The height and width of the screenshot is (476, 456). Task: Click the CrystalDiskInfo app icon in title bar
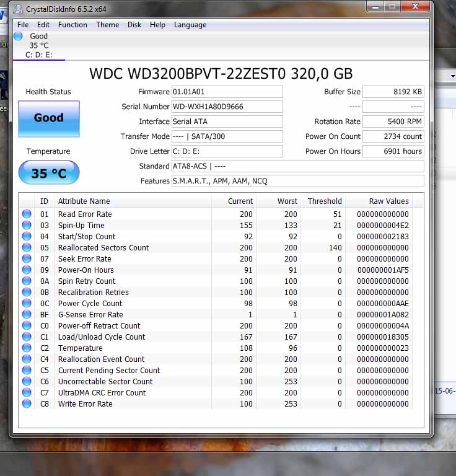pyautogui.click(x=18, y=9)
